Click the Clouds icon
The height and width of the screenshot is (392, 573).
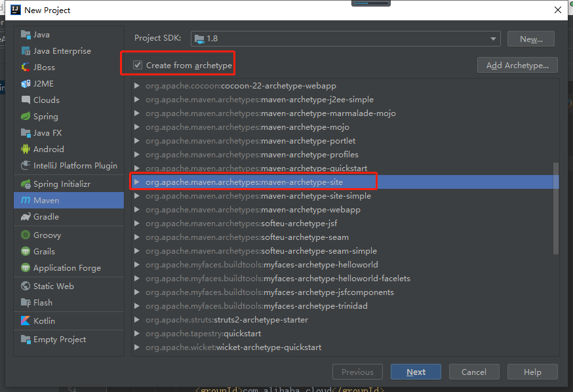tap(26, 100)
